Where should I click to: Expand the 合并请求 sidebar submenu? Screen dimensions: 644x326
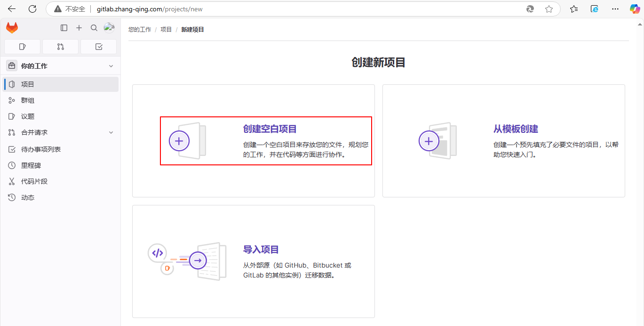111,133
